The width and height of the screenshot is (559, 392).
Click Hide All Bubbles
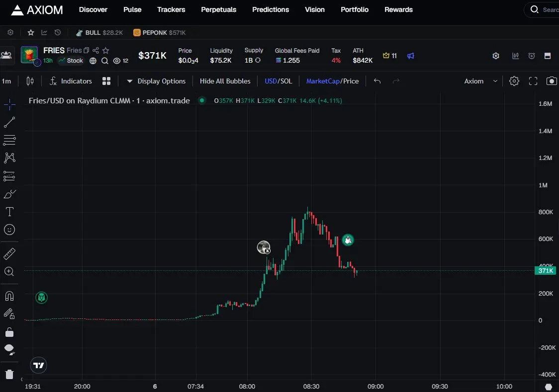click(x=225, y=81)
